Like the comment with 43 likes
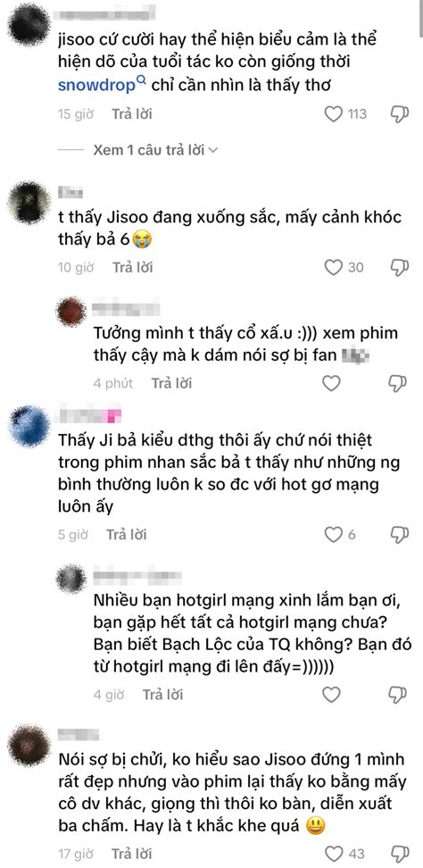Viewport: 423px width, 868px height. pyautogui.click(x=333, y=853)
